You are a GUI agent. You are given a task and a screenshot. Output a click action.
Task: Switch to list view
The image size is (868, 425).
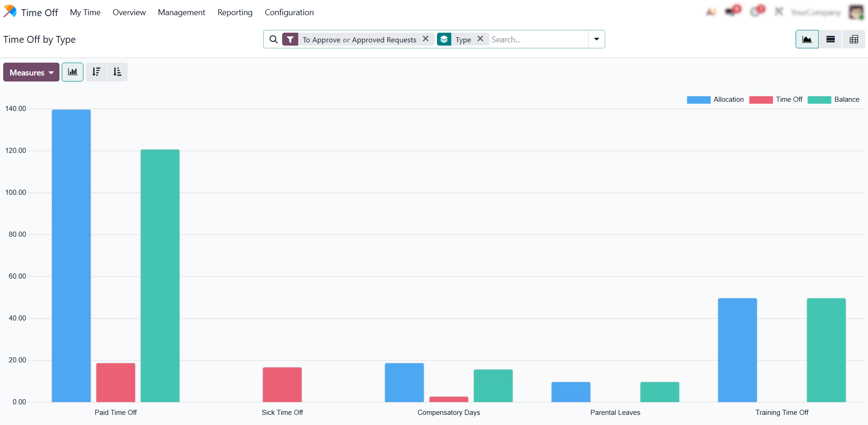pos(830,40)
